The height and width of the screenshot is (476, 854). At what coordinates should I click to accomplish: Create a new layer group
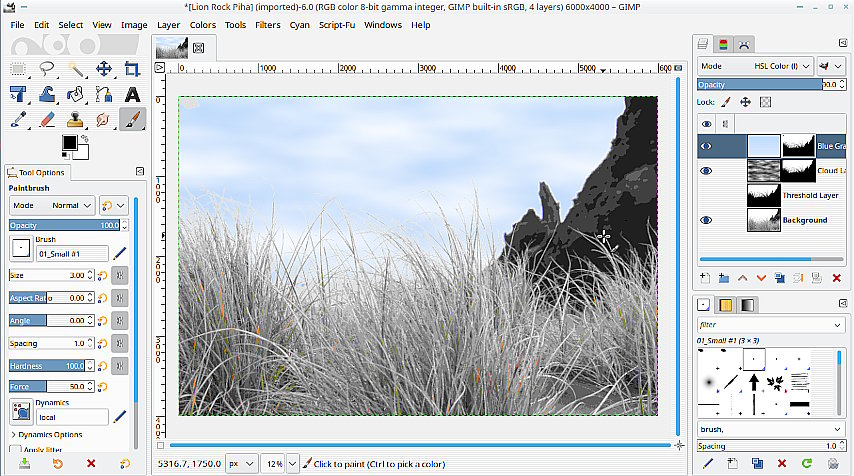(x=724, y=278)
